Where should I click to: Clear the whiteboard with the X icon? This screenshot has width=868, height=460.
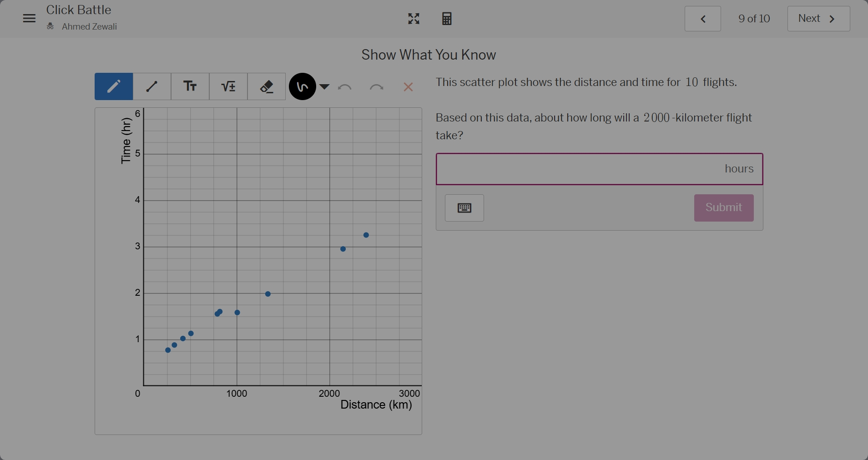[x=408, y=87]
